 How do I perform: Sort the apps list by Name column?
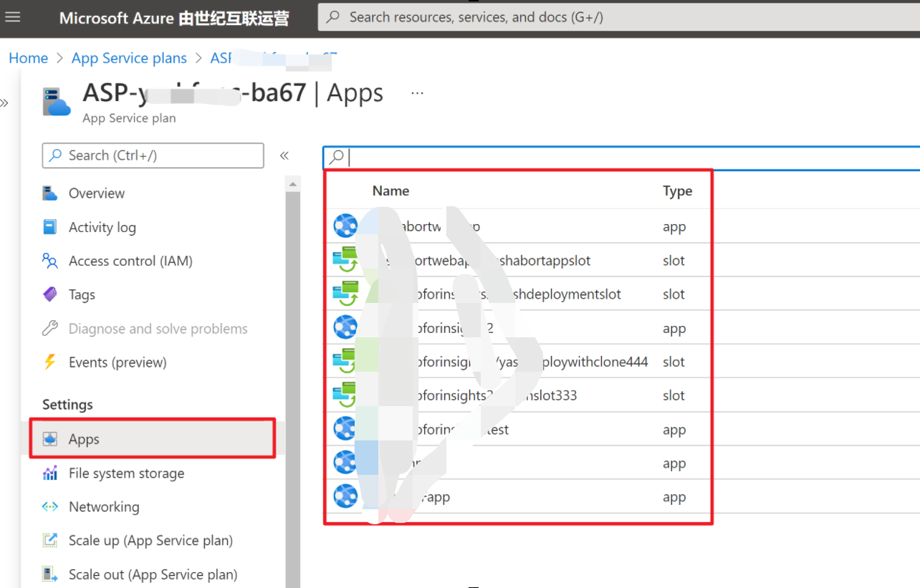point(390,191)
